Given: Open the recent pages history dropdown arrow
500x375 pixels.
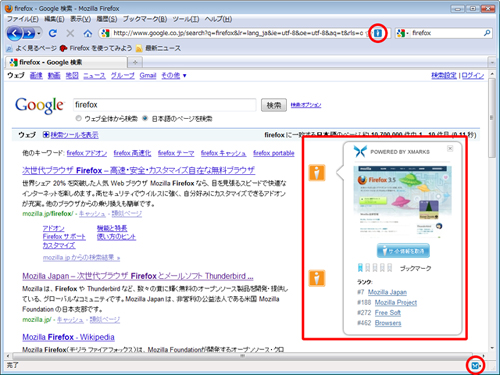Looking at the screenshot, I should 39,33.
